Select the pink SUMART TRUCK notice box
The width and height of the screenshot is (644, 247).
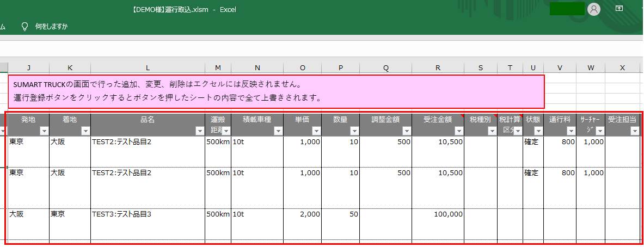(x=276, y=91)
